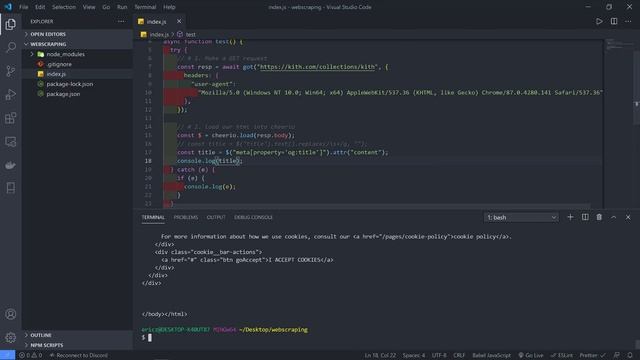Image resolution: width=640 pixels, height=360 pixels.
Task: Open the terminal selector dropdown '1: bash'
Action: [x=521, y=217]
